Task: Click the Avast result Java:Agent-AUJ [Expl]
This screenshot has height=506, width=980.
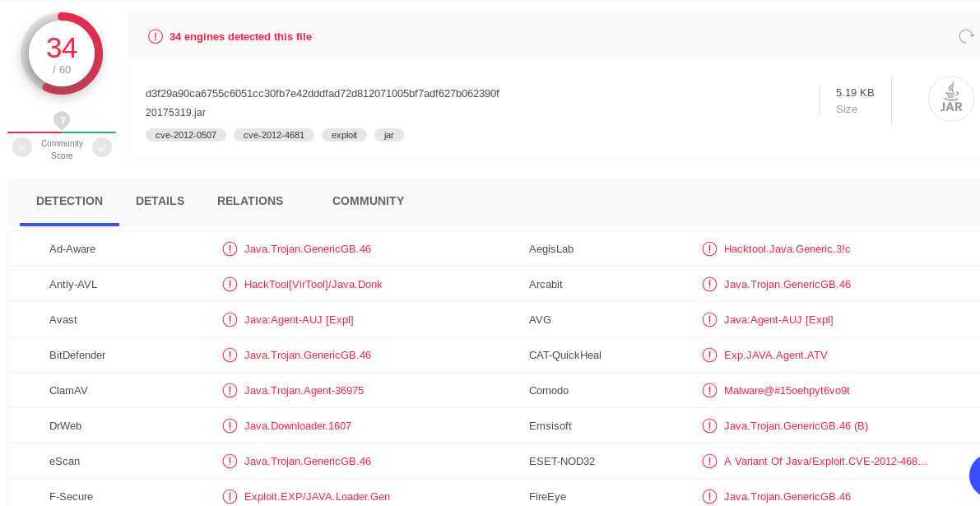Action: (299, 320)
